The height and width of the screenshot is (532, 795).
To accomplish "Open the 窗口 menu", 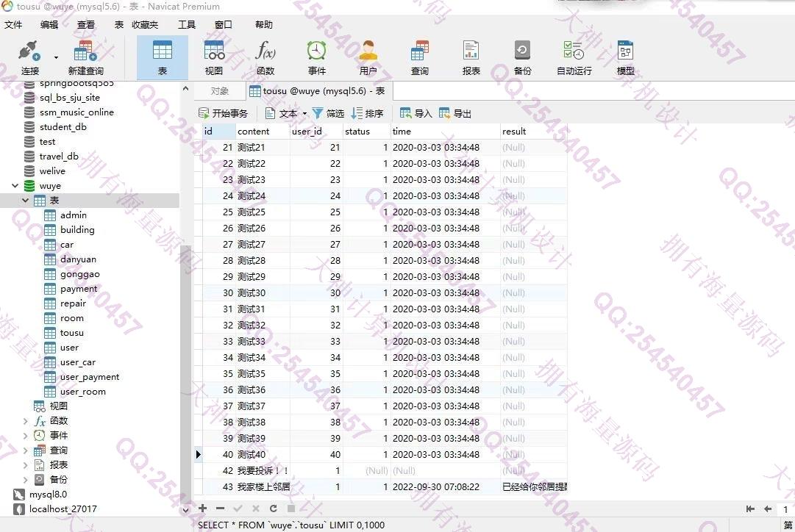I will (223, 24).
